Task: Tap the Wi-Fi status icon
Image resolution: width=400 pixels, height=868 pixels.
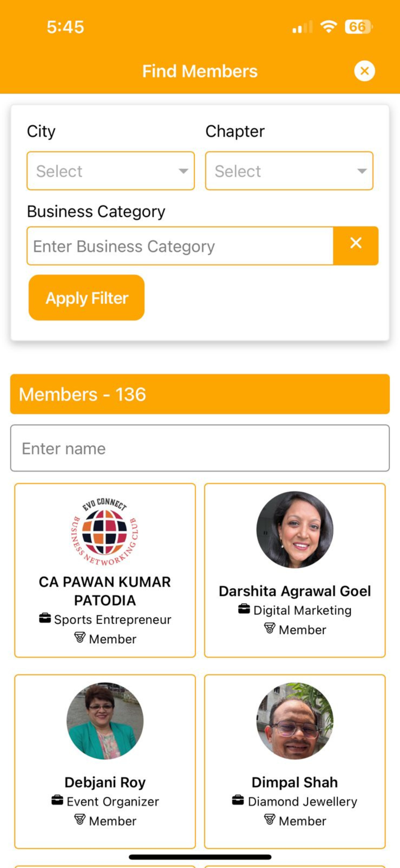Action: click(x=328, y=26)
